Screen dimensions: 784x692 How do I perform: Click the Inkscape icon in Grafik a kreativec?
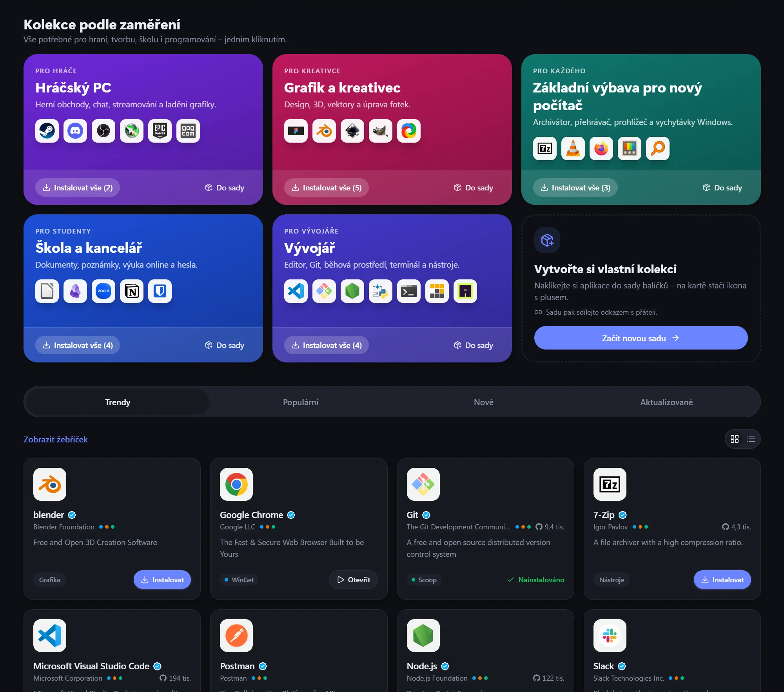352,131
